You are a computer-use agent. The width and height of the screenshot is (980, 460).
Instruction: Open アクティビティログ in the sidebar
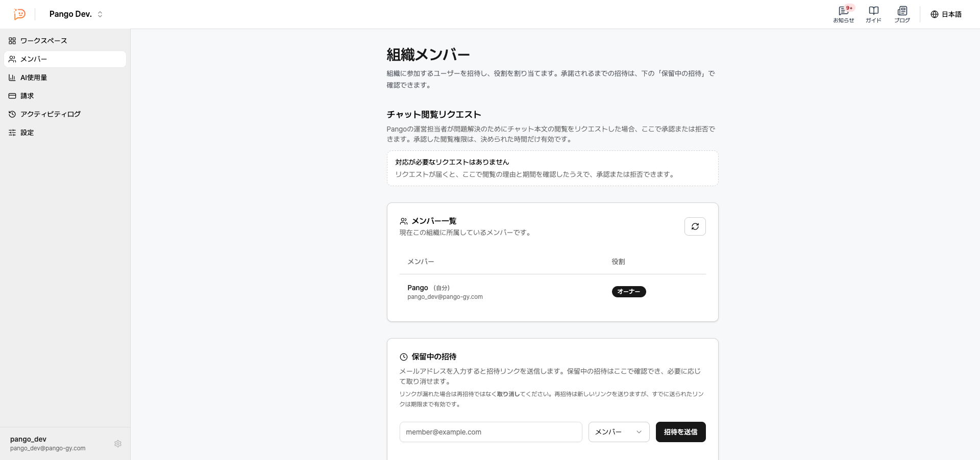65,114
